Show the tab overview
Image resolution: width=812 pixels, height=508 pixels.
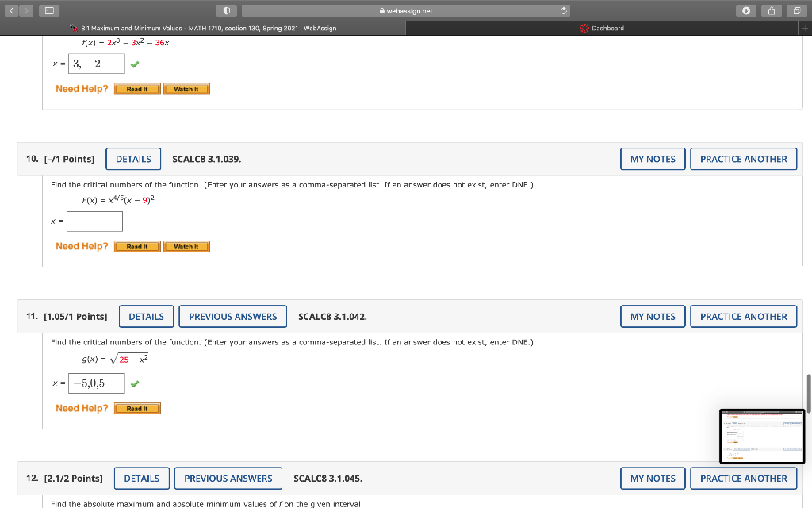pos(799,10)
